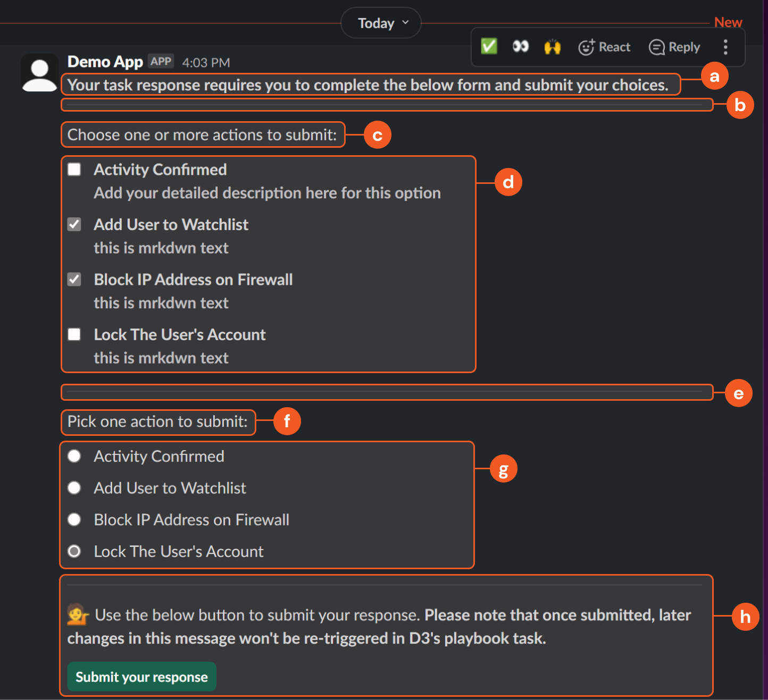The height and width of the screenshot is (700, 768).
Task: Select the Activity Confirmed radio option
Action: [74, 456]
